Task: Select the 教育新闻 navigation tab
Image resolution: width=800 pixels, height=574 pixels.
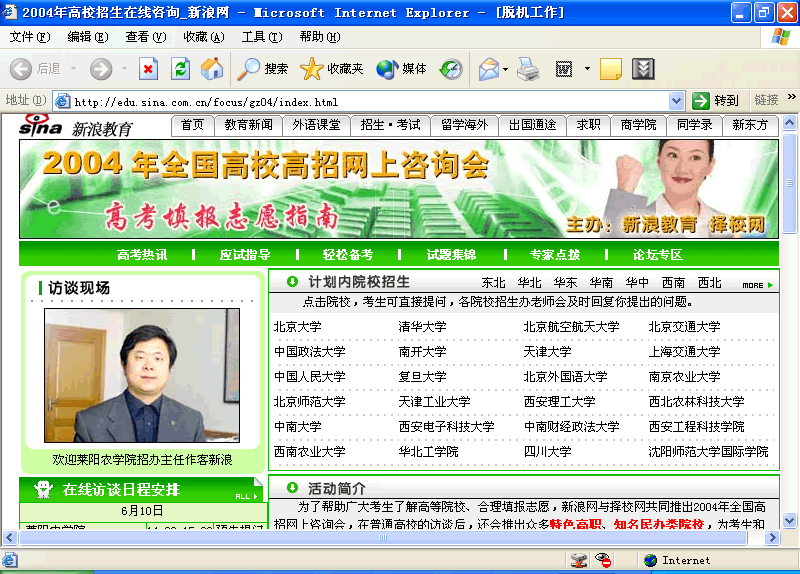Action: click(248, 125)
